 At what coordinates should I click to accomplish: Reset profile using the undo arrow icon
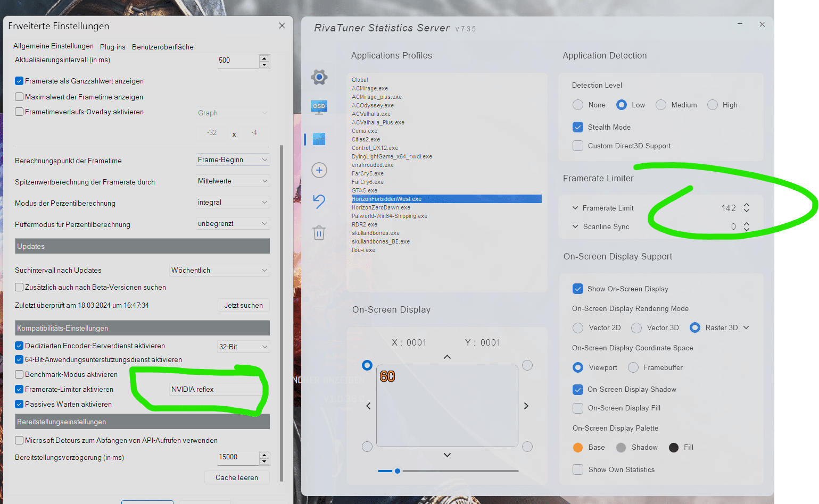tap(319, 201)
